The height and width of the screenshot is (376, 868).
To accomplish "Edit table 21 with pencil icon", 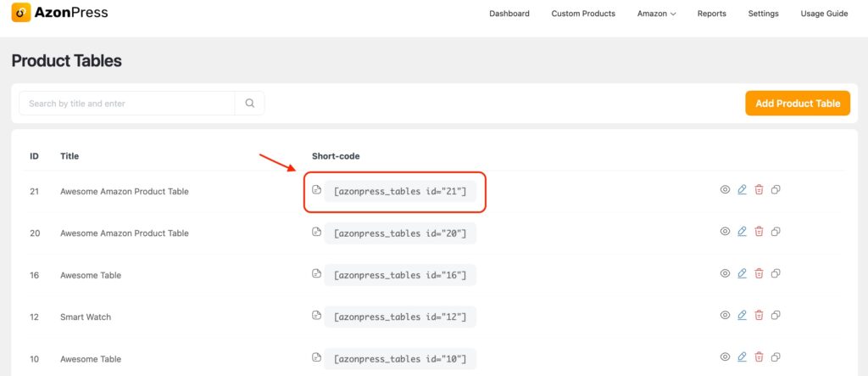I will tap(742, 189).
